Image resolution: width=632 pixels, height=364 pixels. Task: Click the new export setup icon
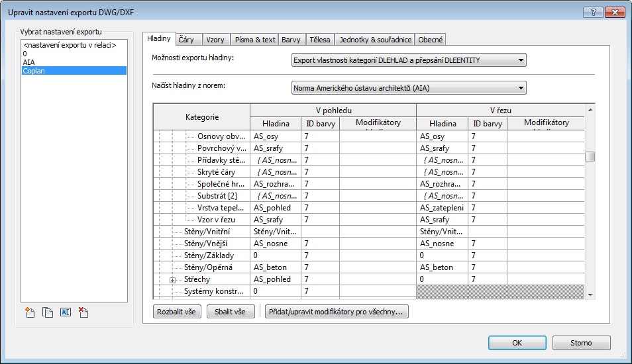(x=30, y=312)
